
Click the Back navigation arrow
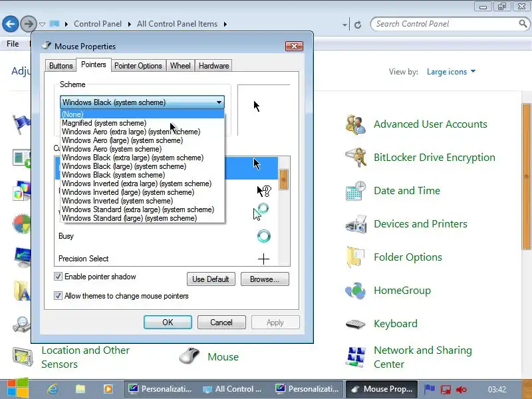[x=11, y=24]
